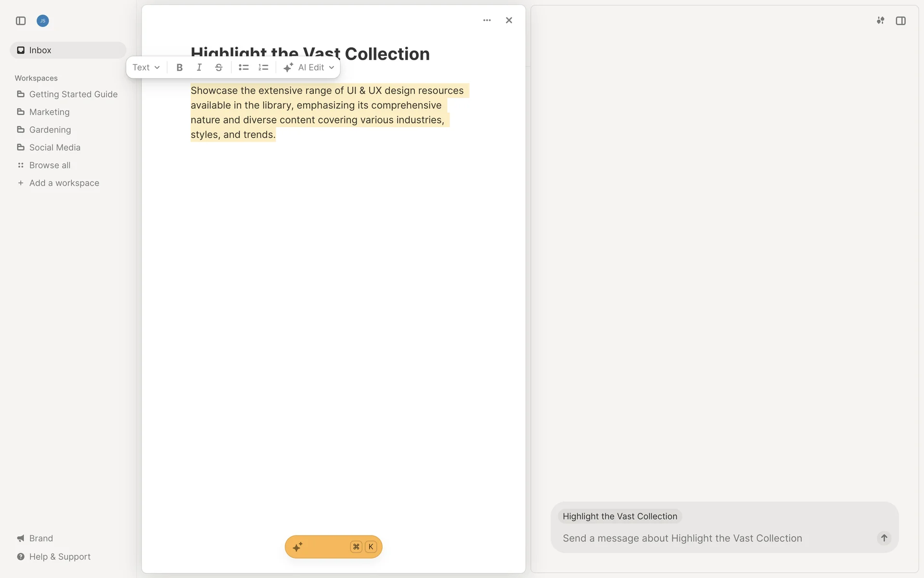
Task: Open the Marketing workspace
Action: (49, 112)
